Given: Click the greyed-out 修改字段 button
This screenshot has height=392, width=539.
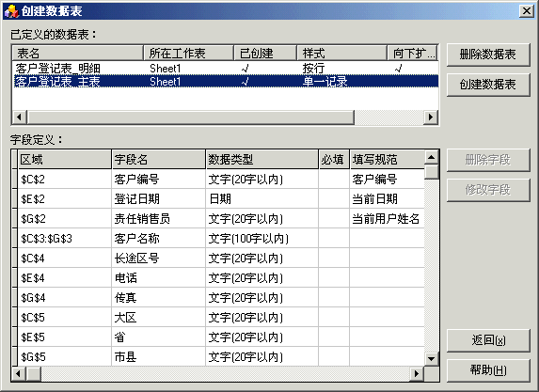Looking at the screenshot, I should (x=488, y=190).
